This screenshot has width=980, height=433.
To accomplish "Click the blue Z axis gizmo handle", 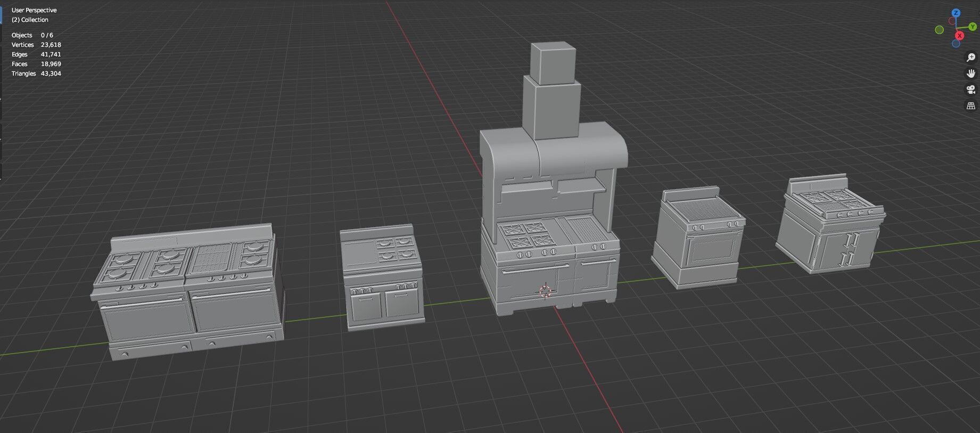I will 956,13.
